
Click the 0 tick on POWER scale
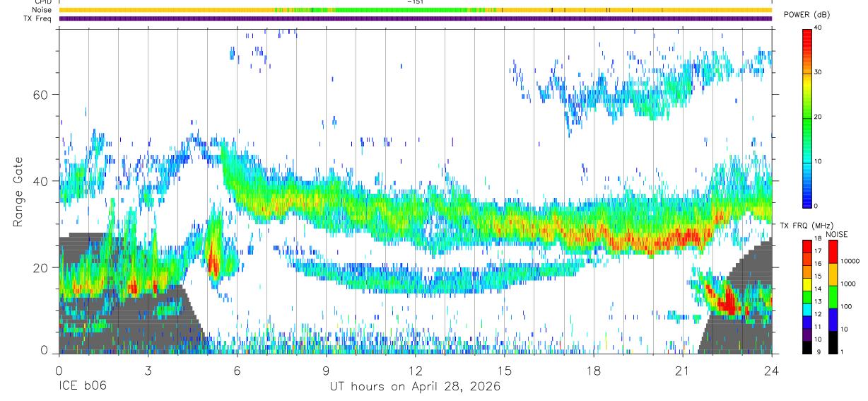tap(816, 206)
